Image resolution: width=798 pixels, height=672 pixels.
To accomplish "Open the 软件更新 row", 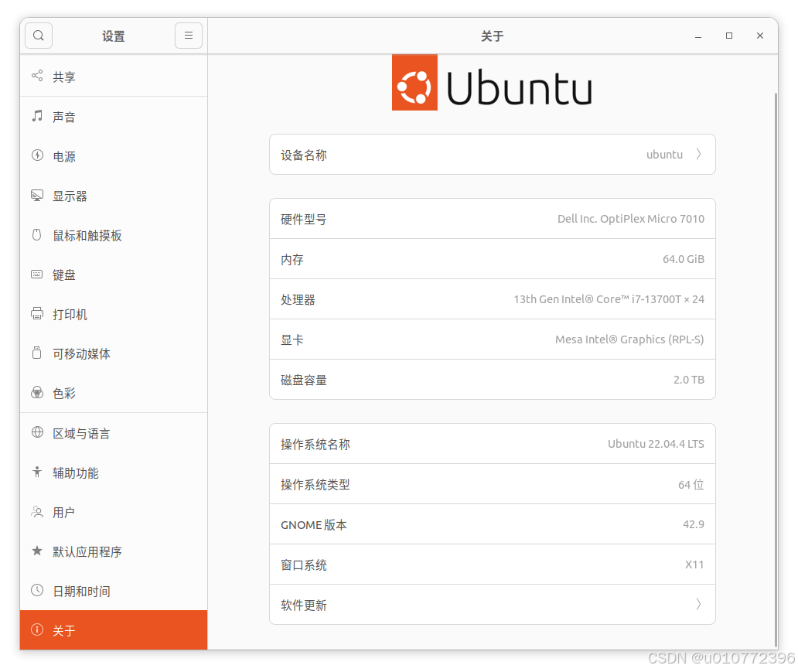I will point(492,604).
